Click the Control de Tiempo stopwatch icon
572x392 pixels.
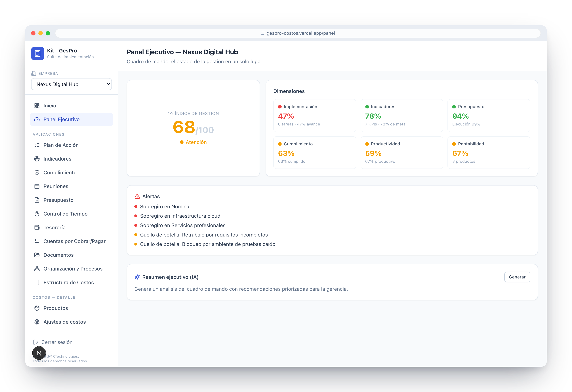pos(37,214)
